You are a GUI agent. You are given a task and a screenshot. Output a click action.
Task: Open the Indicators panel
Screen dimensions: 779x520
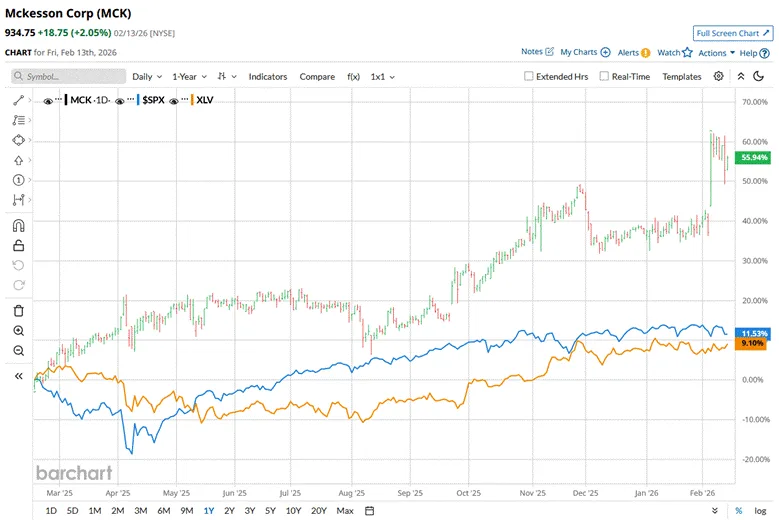(x=267, y=76)
